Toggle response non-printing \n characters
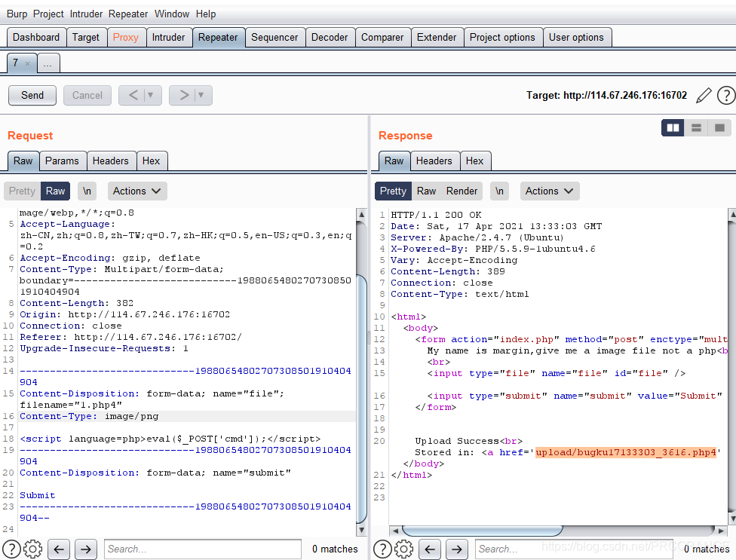The height and width of the screenshot is (560, 736). click(x=499, y=191)
